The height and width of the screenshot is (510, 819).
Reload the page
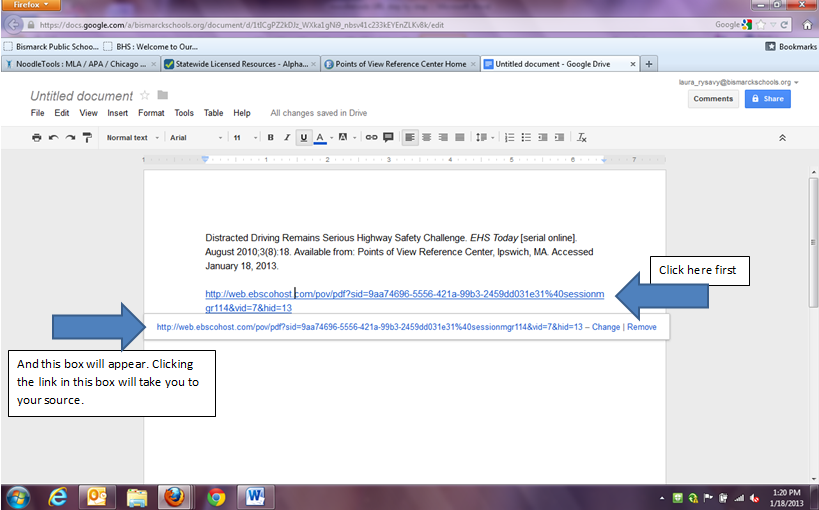coord(784,25)
